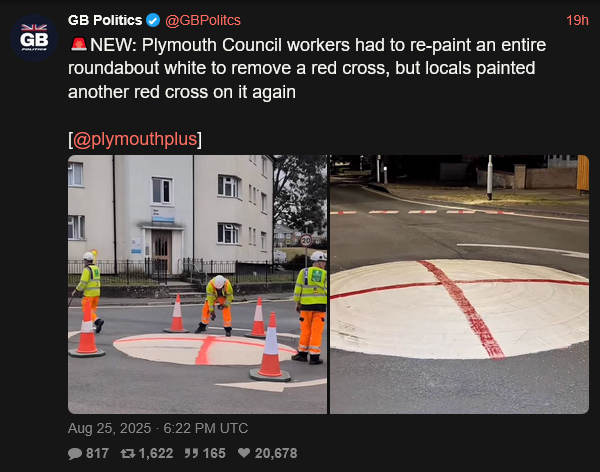
Task: Click the 6:22 PM UTC time text
Action: [205, 428]
